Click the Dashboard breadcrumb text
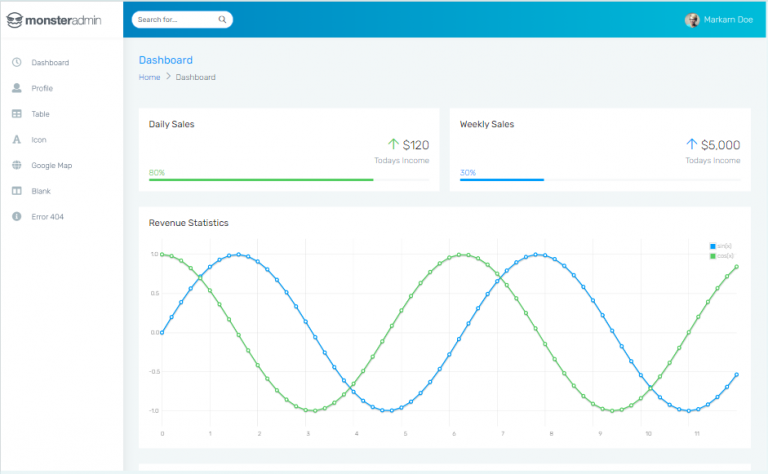The width and height of the screenshot is (768, 474). coord(196,77)
